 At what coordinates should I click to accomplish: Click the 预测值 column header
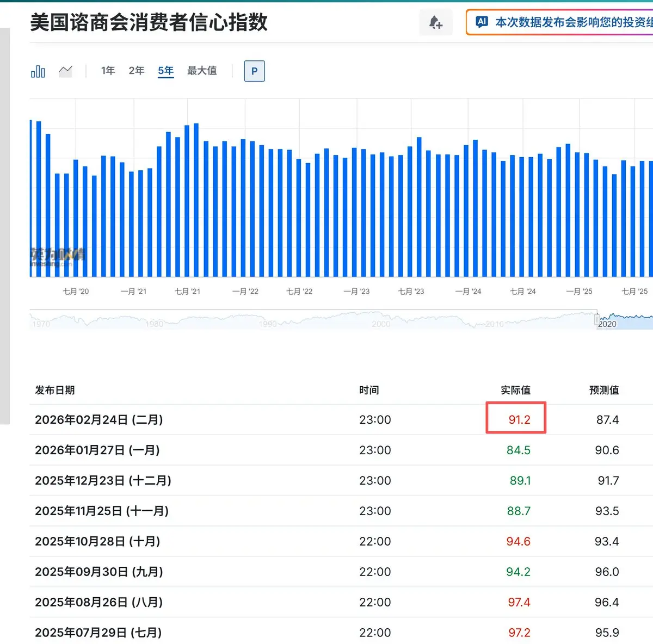603,390
